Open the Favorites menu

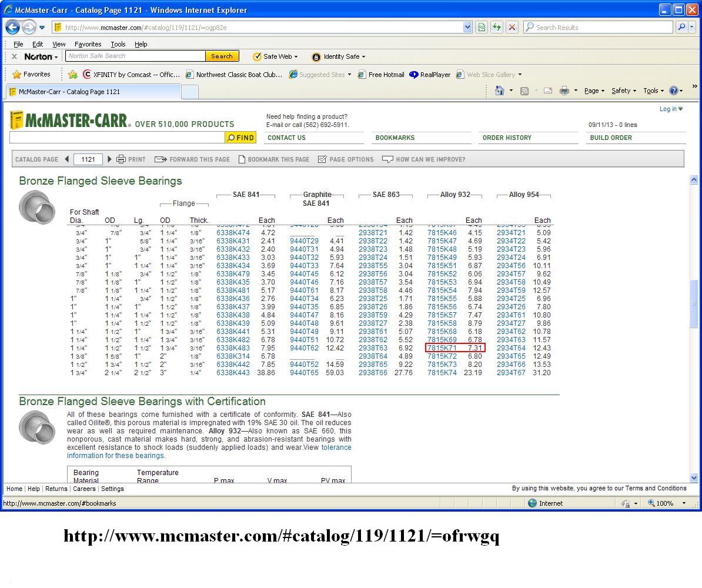tap(88, 44)
